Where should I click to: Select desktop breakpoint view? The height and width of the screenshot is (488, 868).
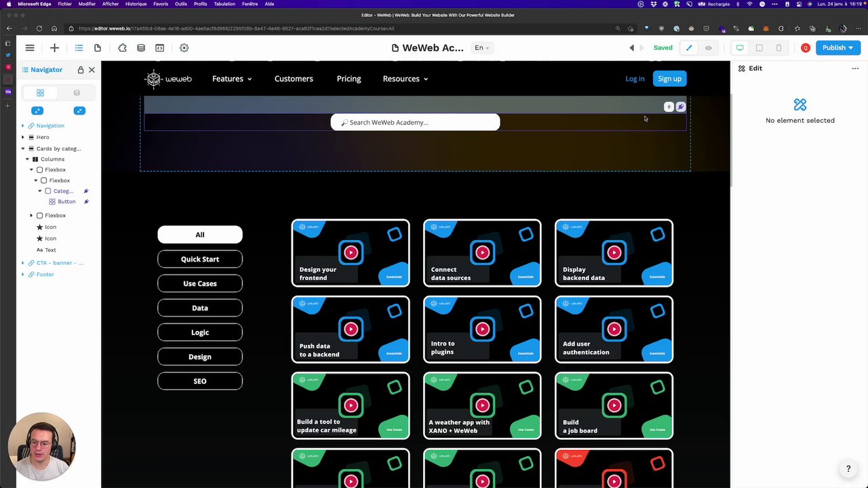[x=740, y=47]
